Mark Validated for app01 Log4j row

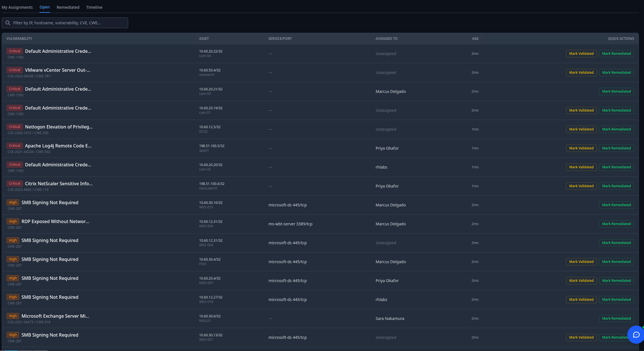tap(581, 148)
